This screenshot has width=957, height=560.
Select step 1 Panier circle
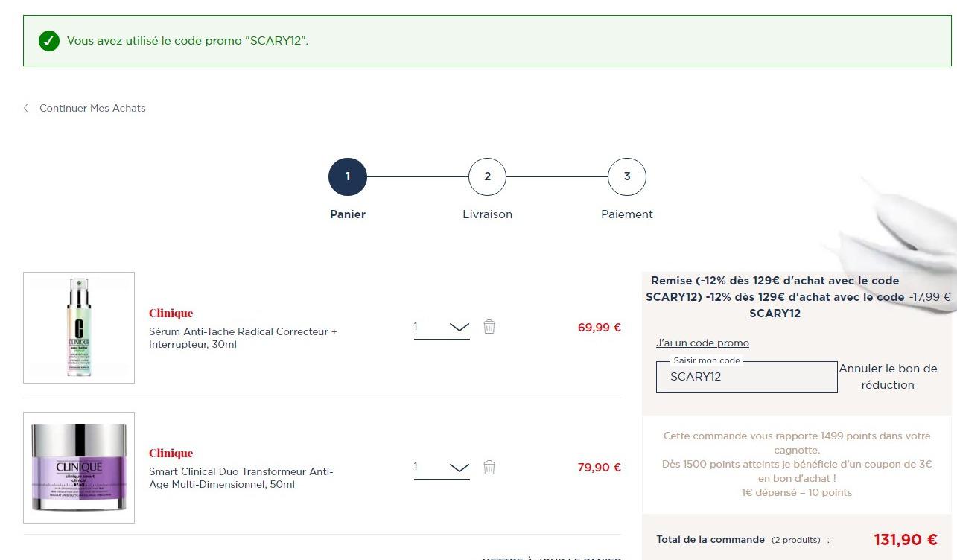tap(348, 177)
